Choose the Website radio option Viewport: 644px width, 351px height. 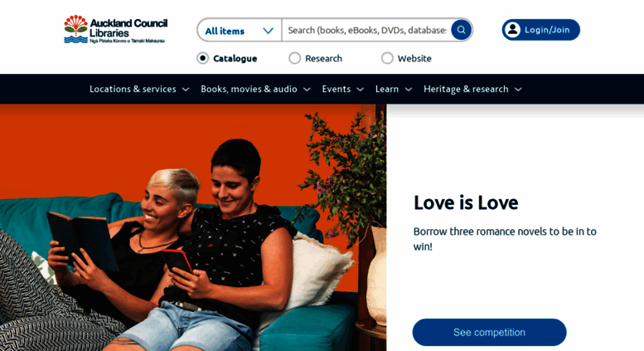click(387, 58)
